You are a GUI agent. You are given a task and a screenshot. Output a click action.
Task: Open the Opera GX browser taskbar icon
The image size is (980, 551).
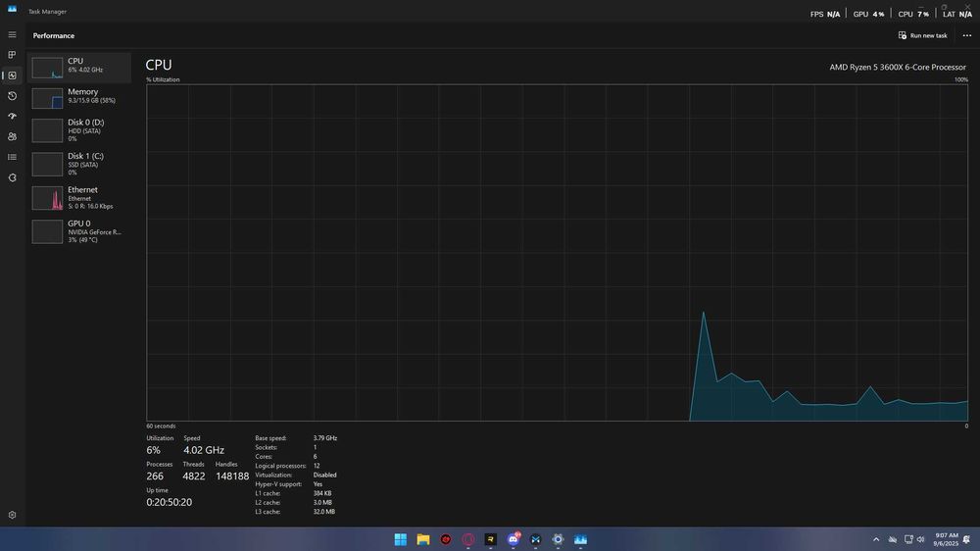tap(468, 539)
